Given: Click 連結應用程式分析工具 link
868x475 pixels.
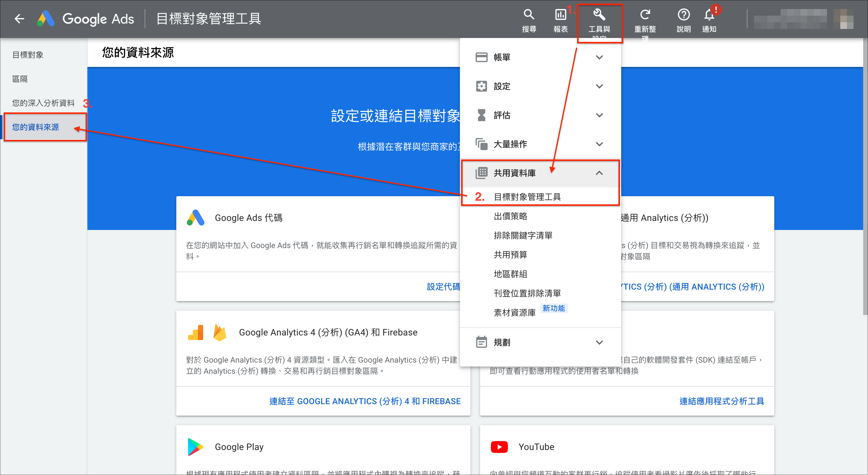Looking at the screenshot, I should tap(722, 401).
